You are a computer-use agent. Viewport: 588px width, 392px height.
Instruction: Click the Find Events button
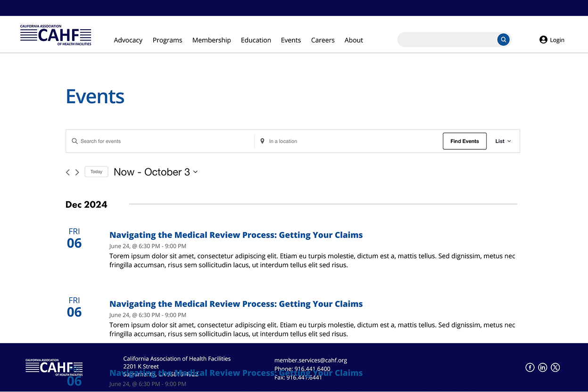tap(464, 141)
